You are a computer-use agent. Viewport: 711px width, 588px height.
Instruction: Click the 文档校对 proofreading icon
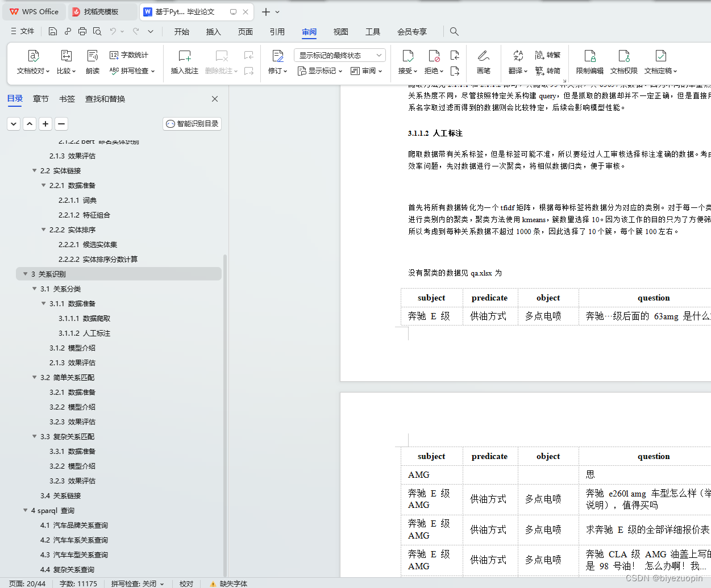pyautogui.click(x=33, y=56)
